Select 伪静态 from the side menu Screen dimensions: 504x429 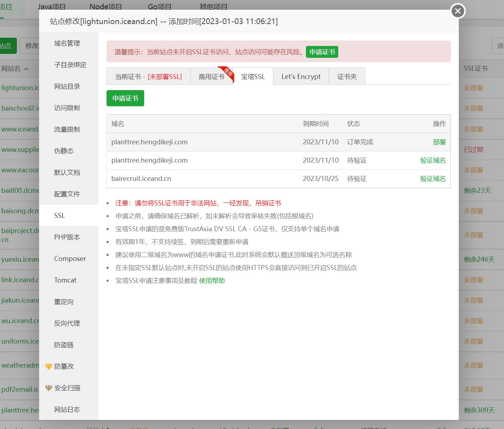click(x=64, y=151)
